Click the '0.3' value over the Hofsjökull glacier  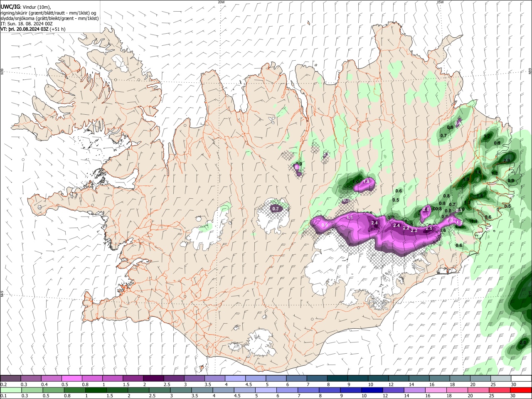(275, 209)
